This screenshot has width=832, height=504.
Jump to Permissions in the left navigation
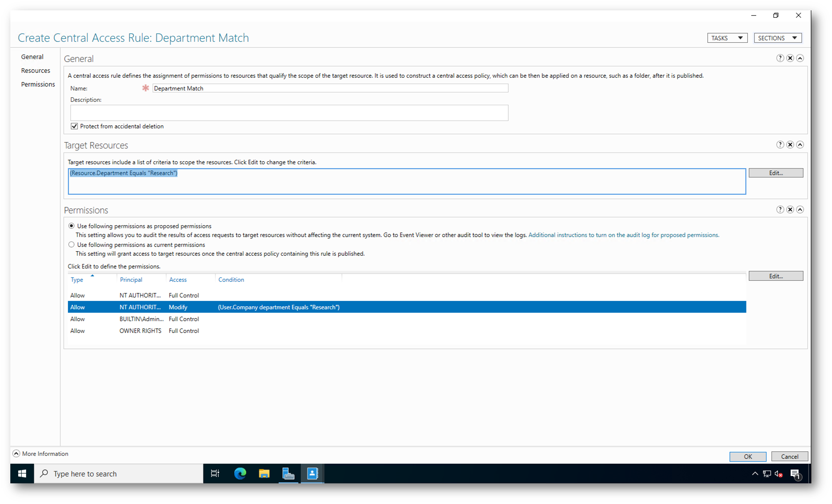(38, 85)
